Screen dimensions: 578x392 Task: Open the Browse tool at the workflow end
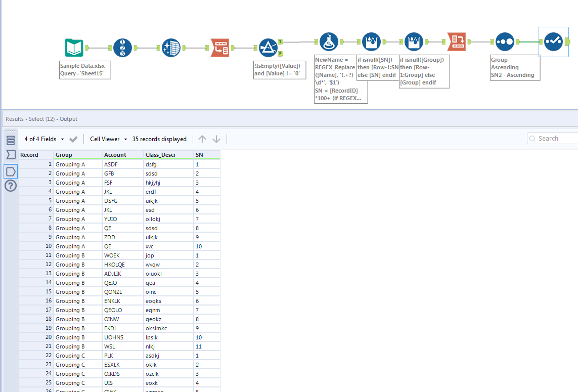(554, 41)
